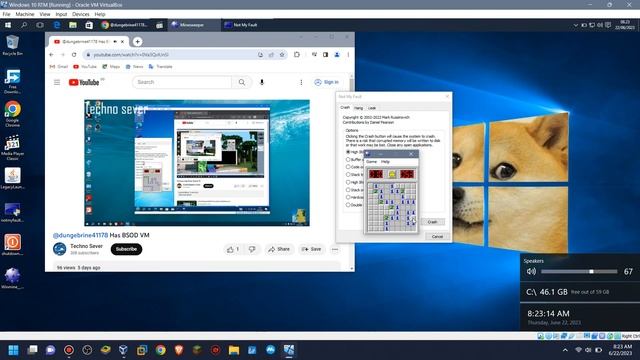The width and height of the screenshot is (640, 360).
Task: Select the Crash tab in Not My Fault
Action: [345, 107]
